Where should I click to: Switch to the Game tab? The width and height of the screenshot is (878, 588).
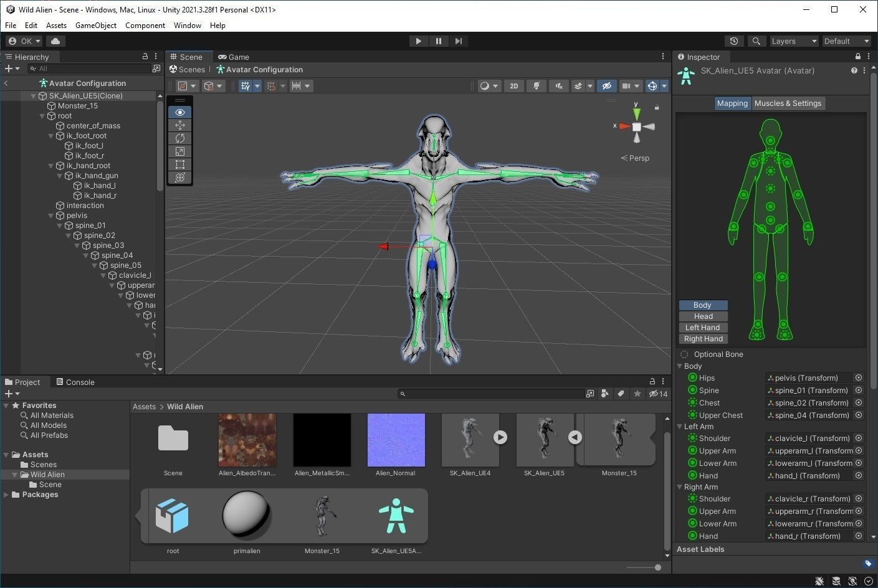[x=234, y=57]
